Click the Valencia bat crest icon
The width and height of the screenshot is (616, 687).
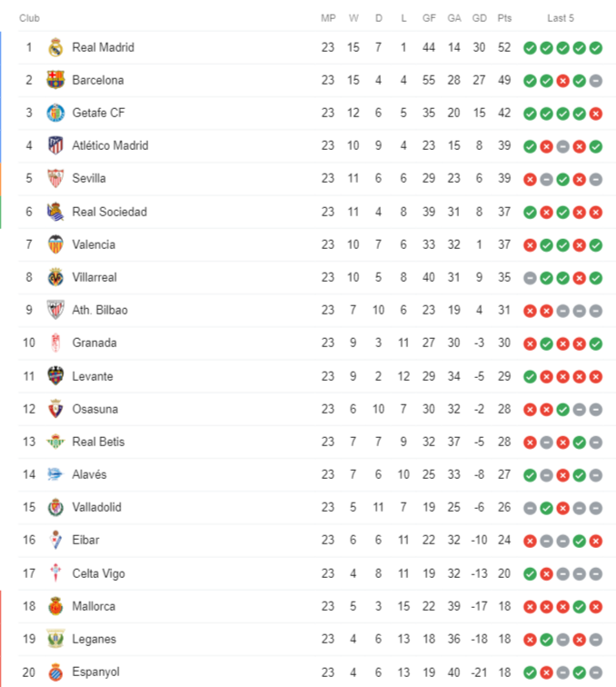[55, 244]
